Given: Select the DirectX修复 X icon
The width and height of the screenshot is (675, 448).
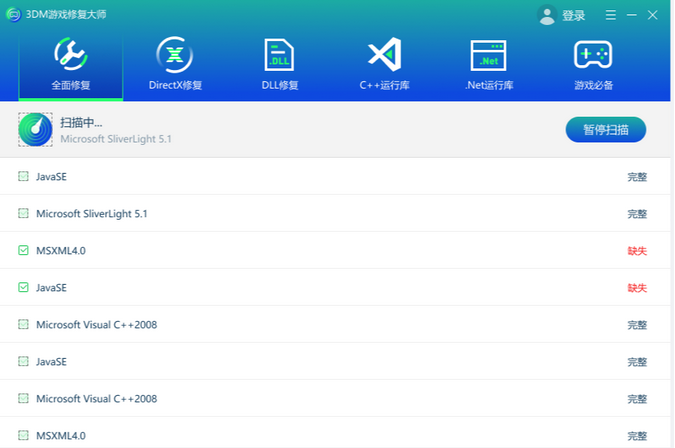Looking at the screenshot, I should pos(175,54).
